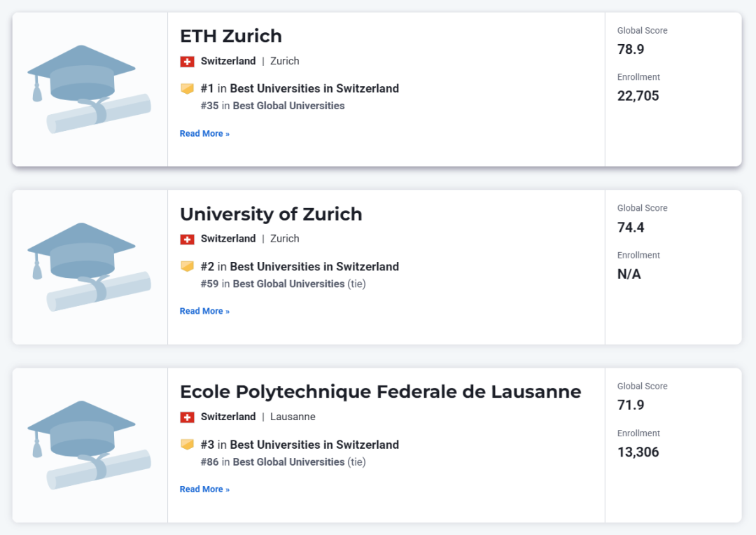Click Read More under University of Zurich
The height and width of the screenshot is (535, 756).
pos(204,312)
